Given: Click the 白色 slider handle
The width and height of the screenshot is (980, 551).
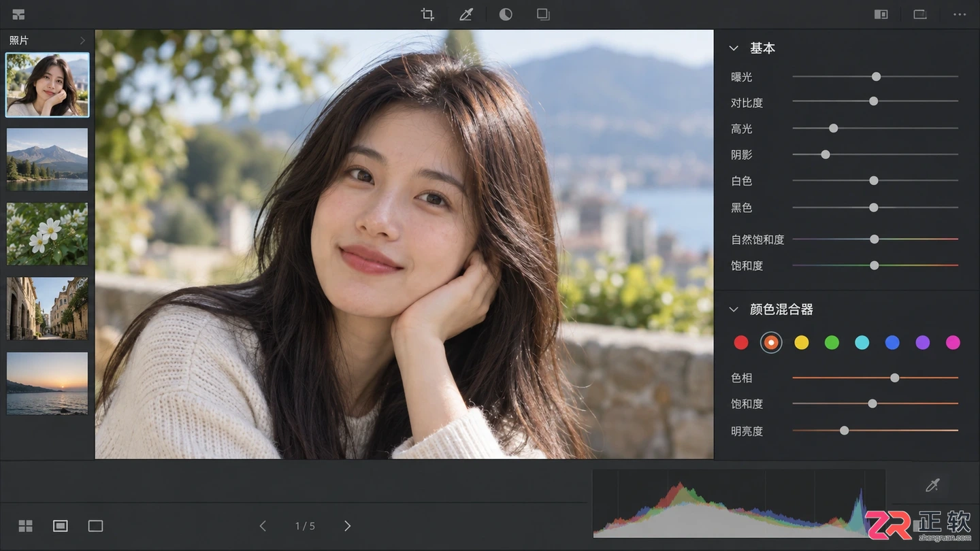Looking at the screenshot, I should coord(874,181).
